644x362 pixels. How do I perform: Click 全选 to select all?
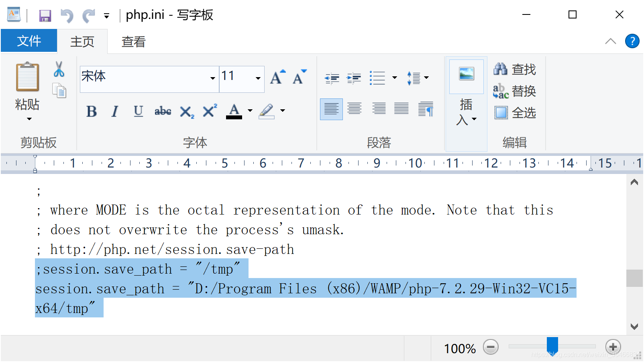[515, 113]
